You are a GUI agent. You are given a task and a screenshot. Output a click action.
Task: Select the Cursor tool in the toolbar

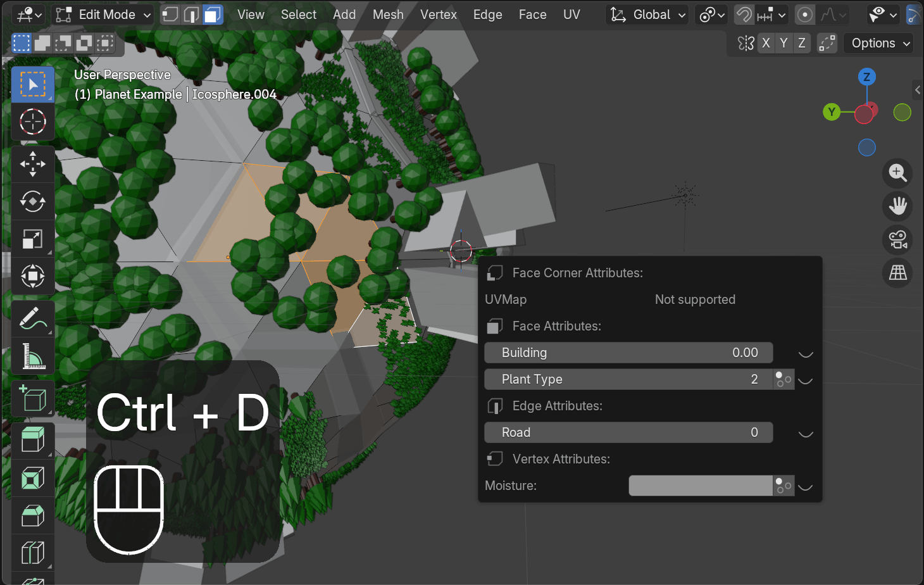point(33,122)
